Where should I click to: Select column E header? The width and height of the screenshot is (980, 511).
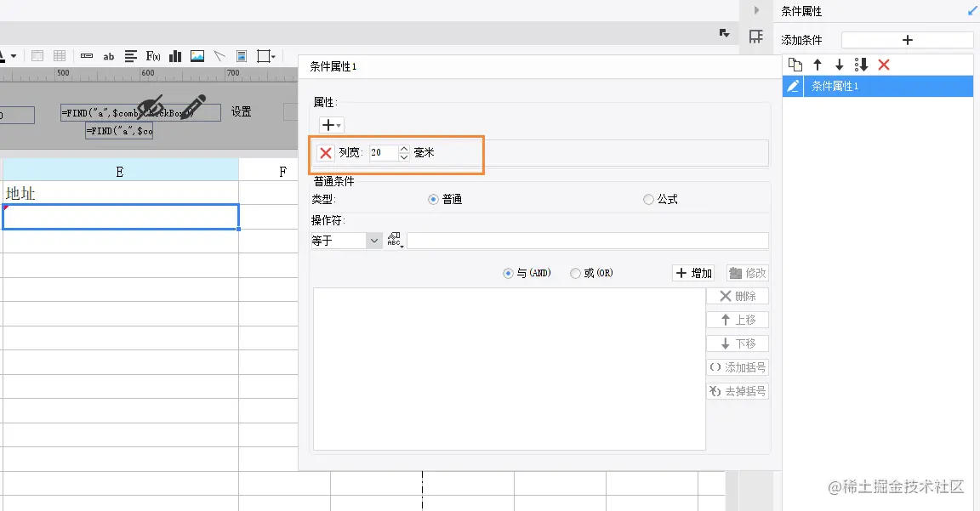120,171
